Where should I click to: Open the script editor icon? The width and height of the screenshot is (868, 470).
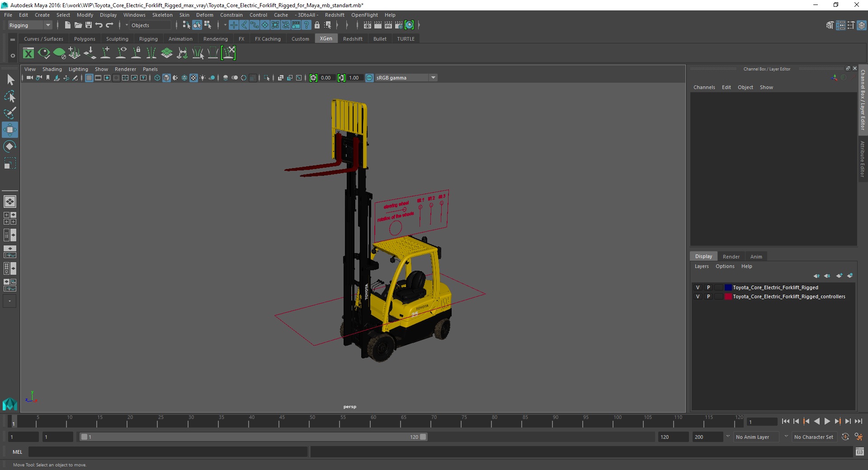click(x=860, y=452)
